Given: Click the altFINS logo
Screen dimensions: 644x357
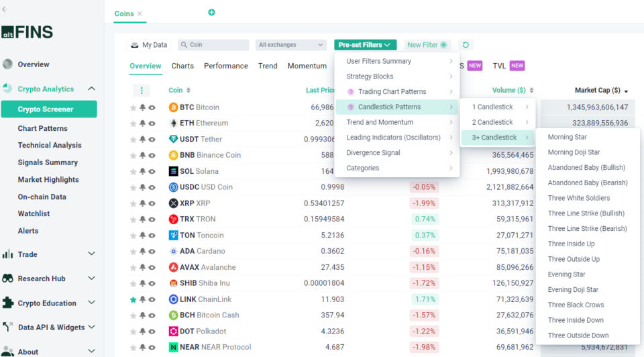Looking at the screenshot, I should tap(27, 32).
